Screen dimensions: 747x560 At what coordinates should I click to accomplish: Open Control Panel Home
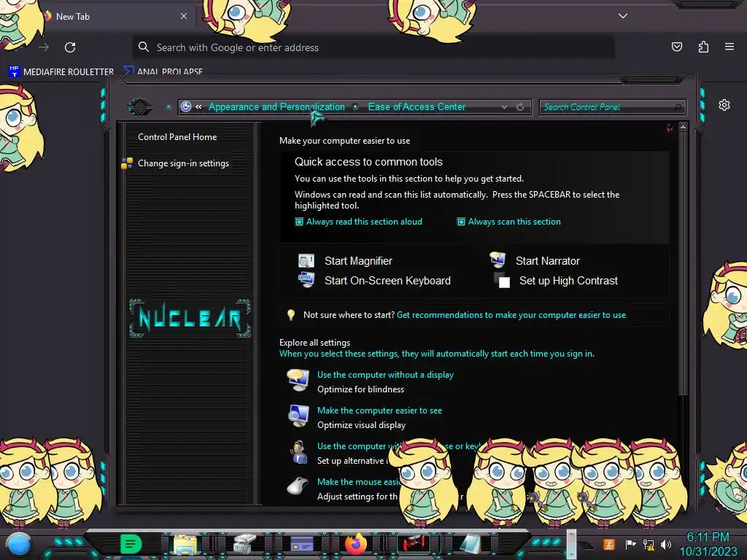coord(177,136)
